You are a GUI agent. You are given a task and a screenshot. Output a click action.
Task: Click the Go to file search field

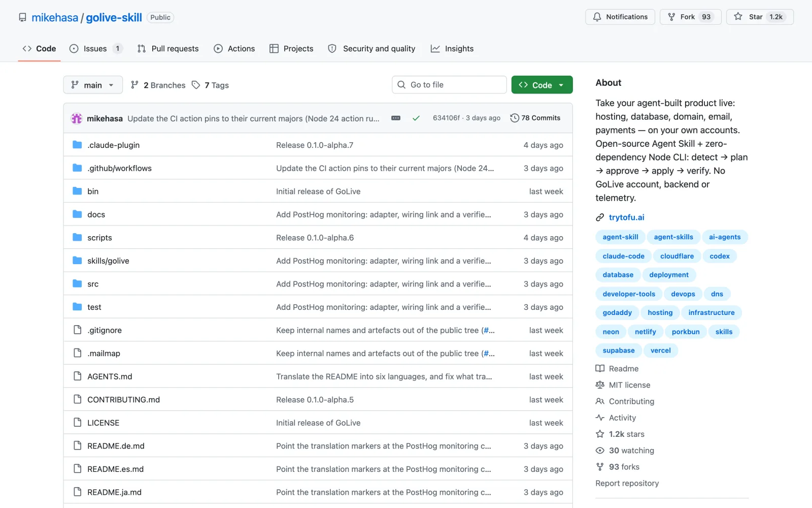449,85
